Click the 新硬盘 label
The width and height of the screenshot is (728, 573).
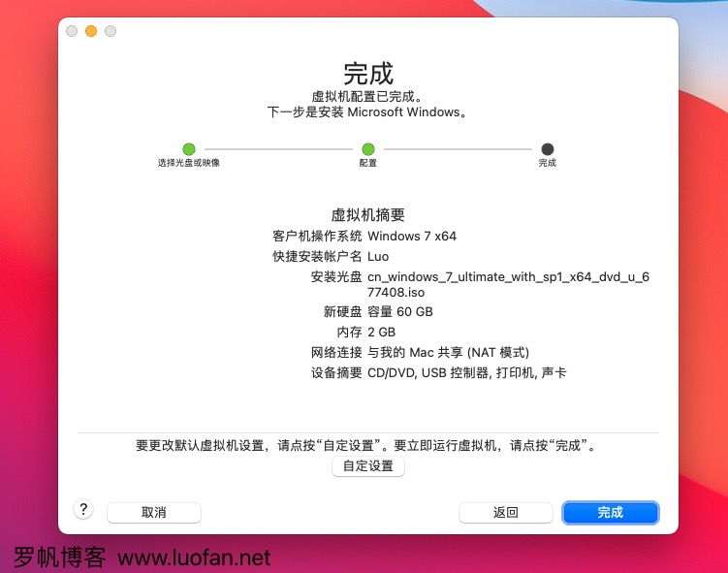pyautogui.click(x=342, y=311)
